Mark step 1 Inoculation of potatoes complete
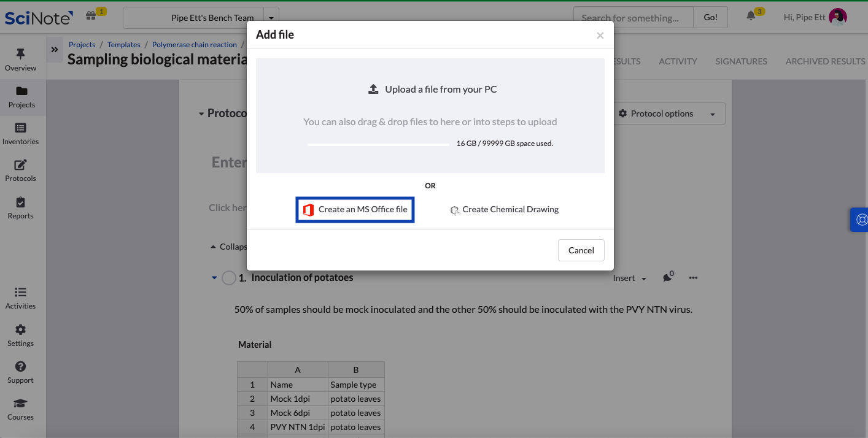868x438 pixels. (x=228, y=277)
